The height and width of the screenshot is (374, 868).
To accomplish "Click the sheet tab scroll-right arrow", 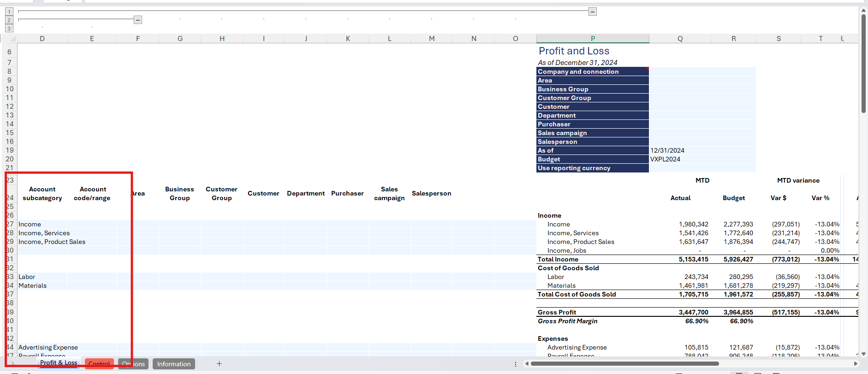I will 12,364.
